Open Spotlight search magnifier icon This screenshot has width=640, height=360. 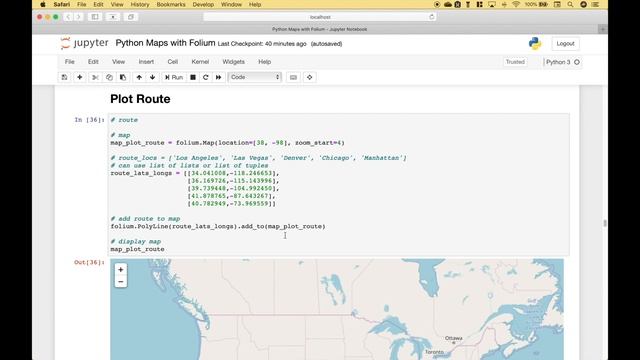click(x=570, y=4)
